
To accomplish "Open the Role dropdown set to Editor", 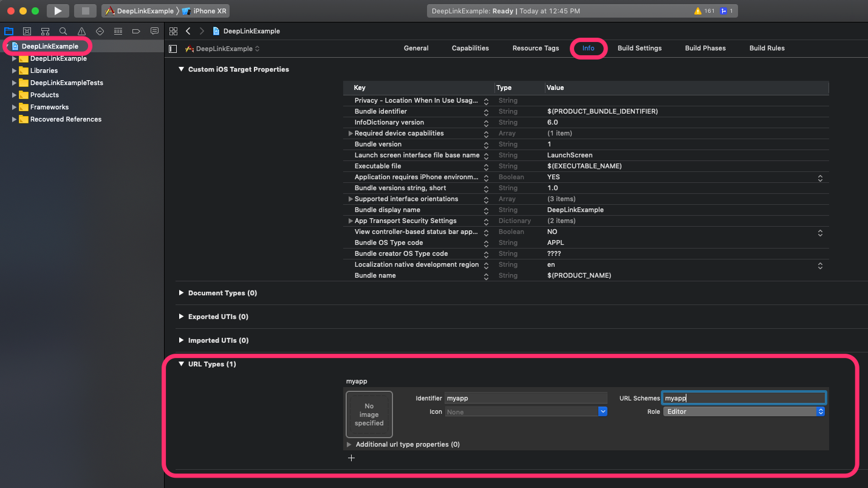I will point(743,411).
